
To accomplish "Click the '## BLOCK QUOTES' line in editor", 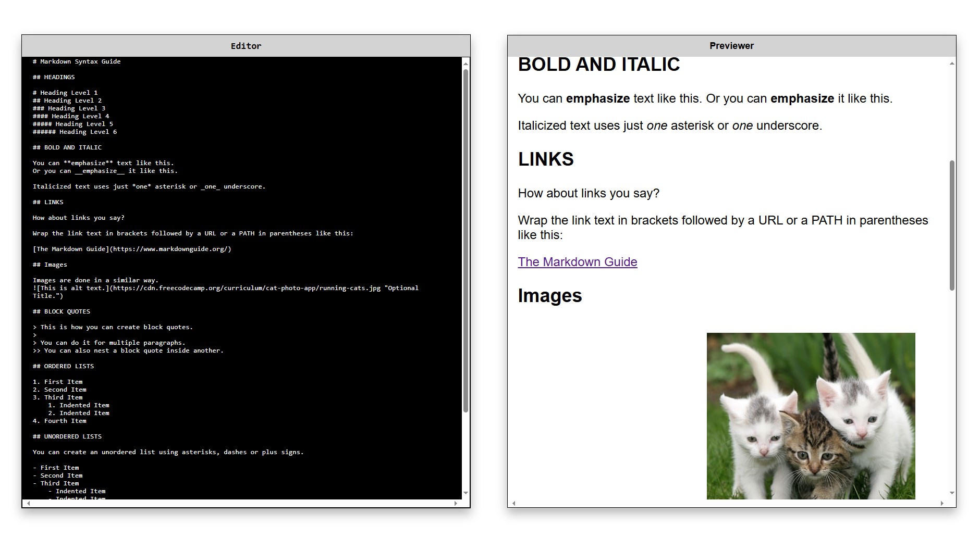I will tap(62, 311).
